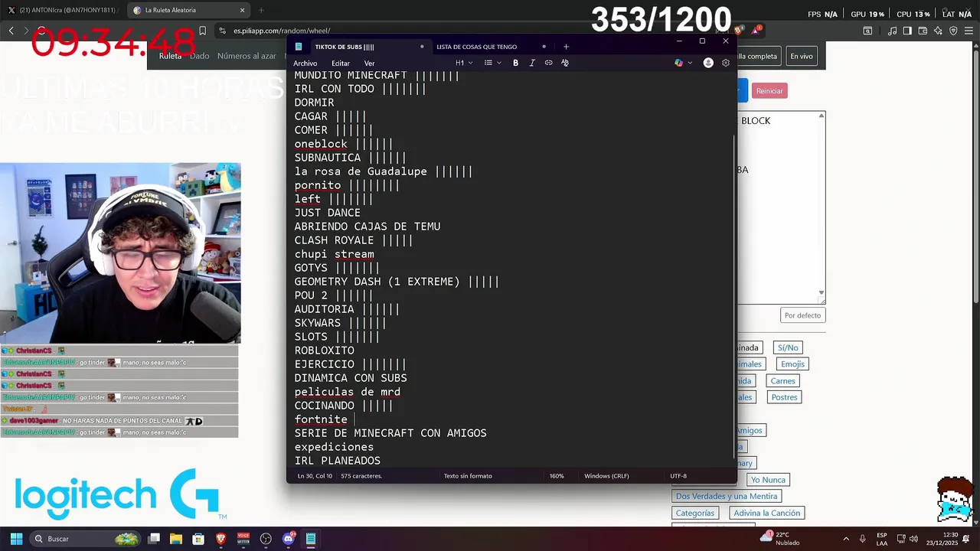Open Notepad settings gear

tap(726, 63)
